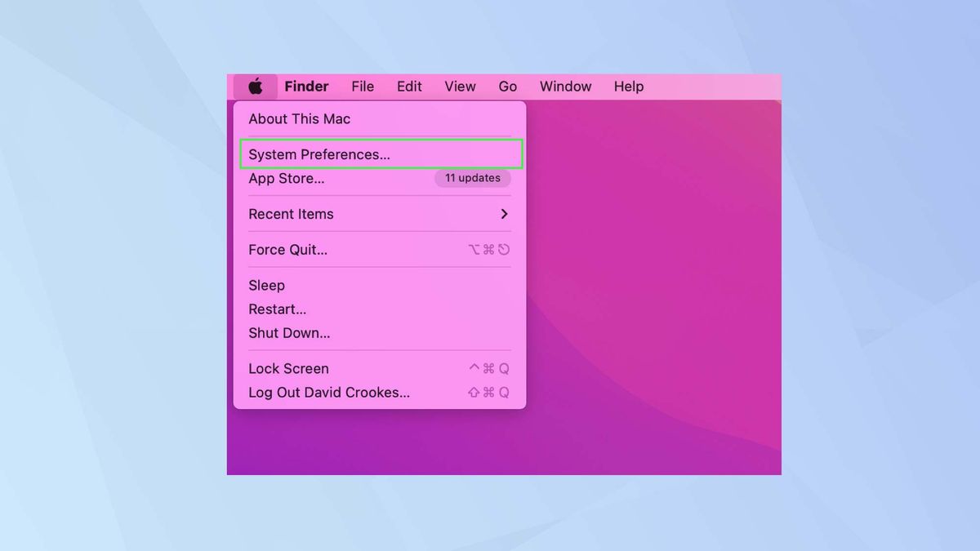Open the Apple menu dropdown
The image size is (980, 551).
tap(256, 86)
